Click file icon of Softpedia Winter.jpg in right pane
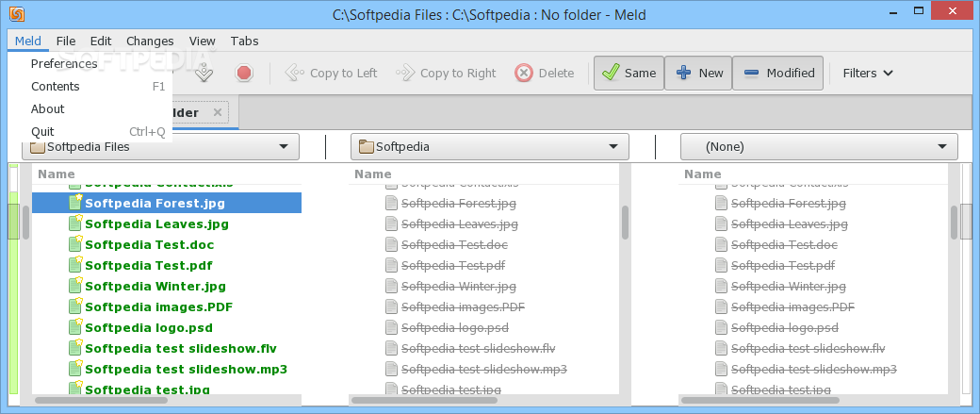The height and width of the screenshot is (414, 980). [x=721, y=286]
